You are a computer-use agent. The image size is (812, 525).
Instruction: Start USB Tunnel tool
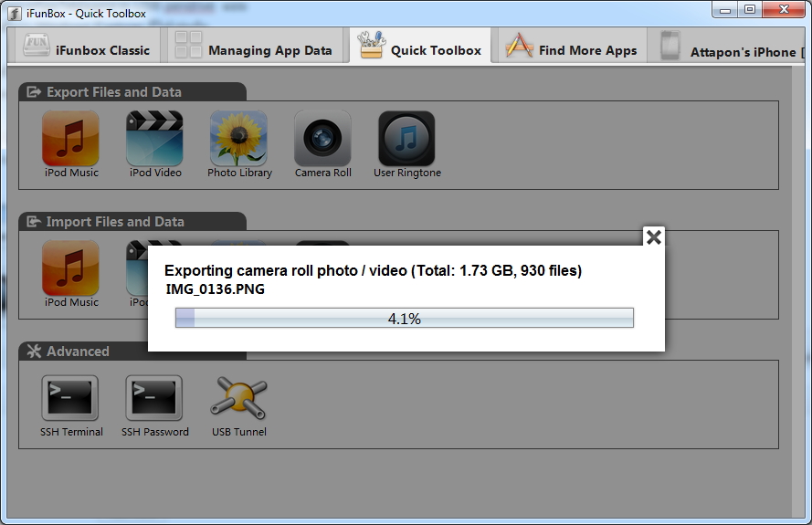238,398
